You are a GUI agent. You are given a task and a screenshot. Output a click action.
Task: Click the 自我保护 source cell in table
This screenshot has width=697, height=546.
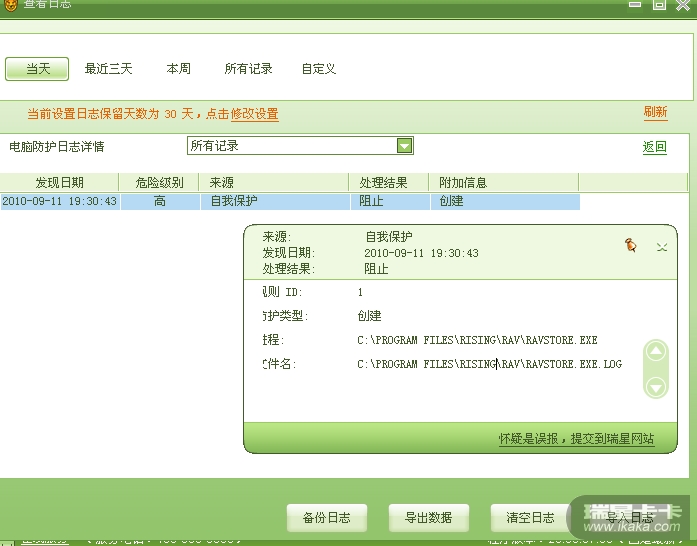[275, 201]
